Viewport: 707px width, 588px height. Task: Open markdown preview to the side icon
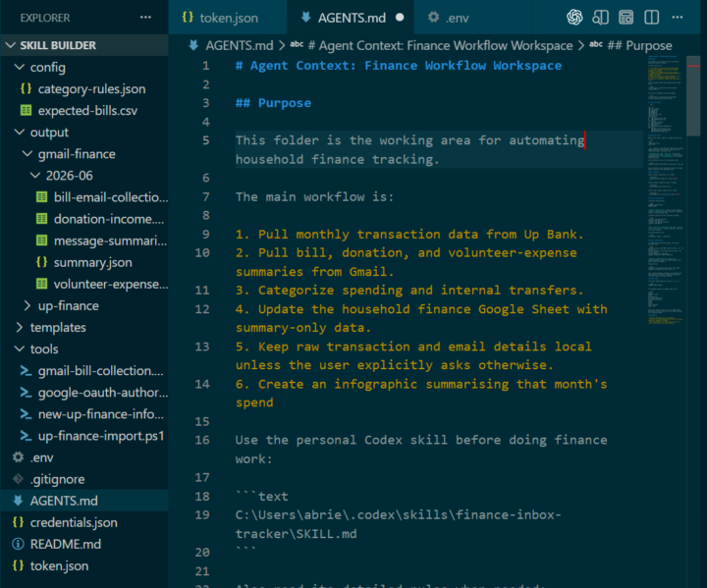point(600,18)
